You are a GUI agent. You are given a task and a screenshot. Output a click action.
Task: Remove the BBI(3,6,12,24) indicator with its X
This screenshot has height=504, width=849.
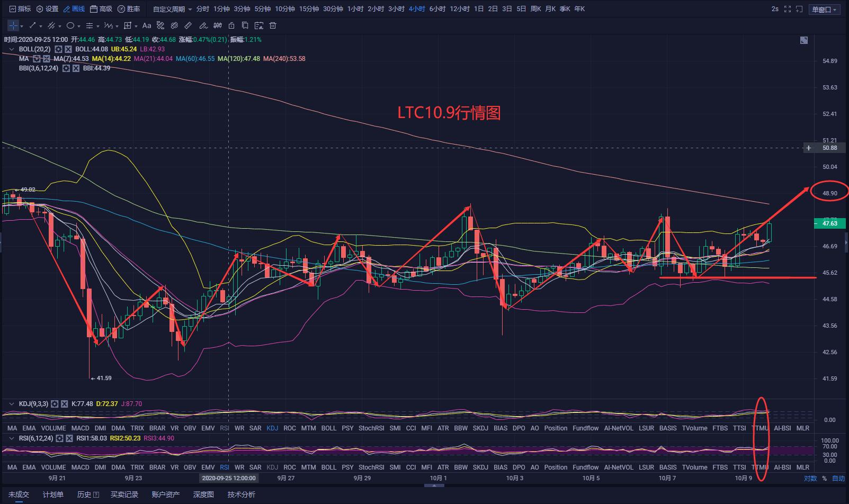click(76, 68)
